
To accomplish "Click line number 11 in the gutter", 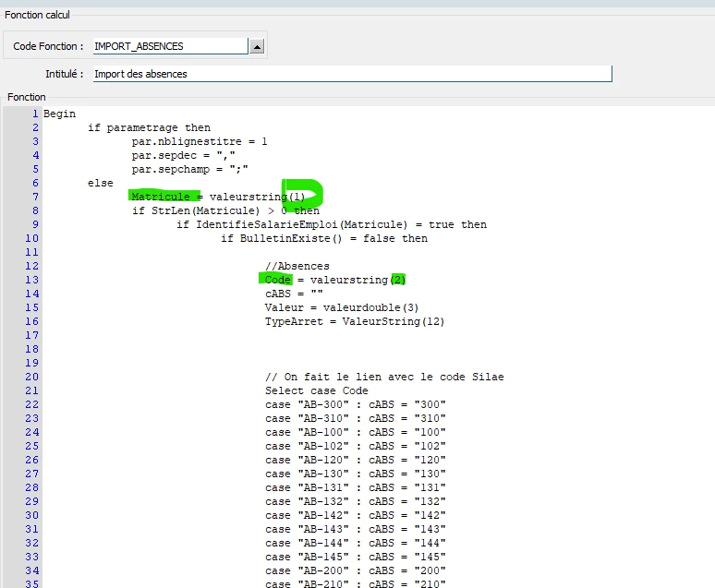I will pyautogui.click(x=32, y=252).
